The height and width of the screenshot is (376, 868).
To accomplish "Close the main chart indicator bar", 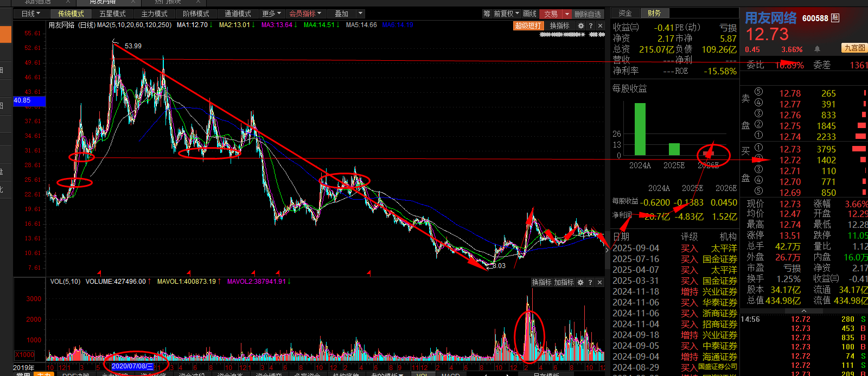I will coord(600,26).
